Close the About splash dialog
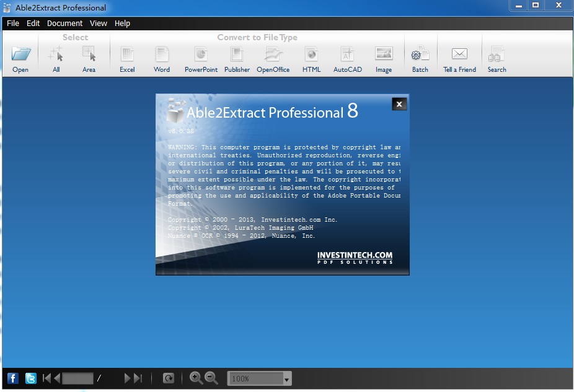Image resolution: width=574 pixels, height=392 pixels. (399, 104)
